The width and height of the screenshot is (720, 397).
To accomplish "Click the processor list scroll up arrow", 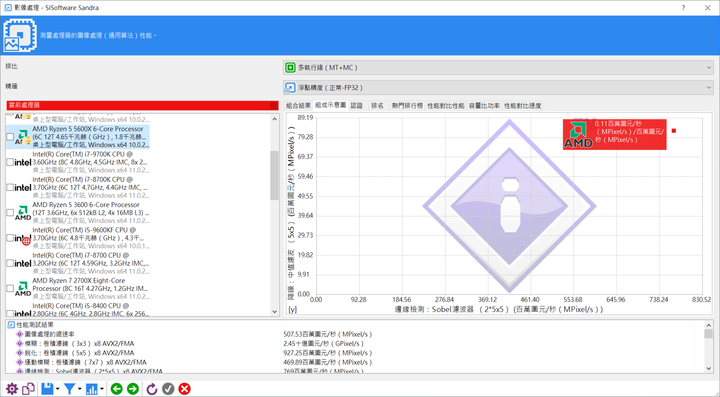I will [275, 119].
